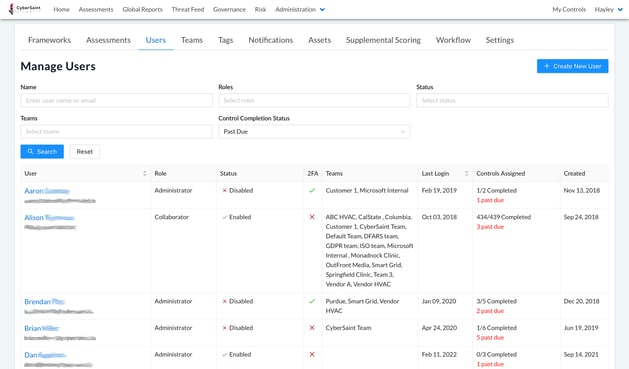Click 'Collaborator' role in Alison's row

(x=171, y=217)
